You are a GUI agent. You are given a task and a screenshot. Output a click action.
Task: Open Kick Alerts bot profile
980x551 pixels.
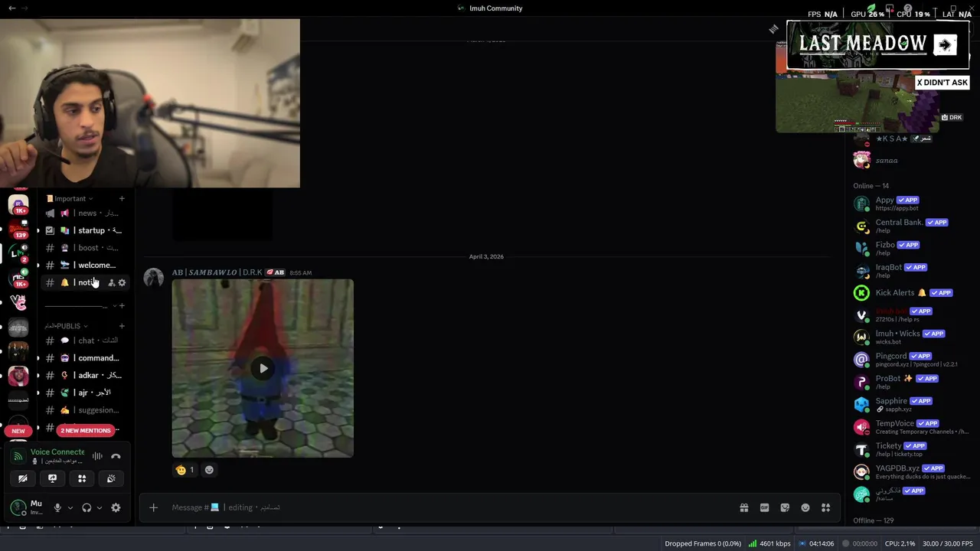[x=911, y=292]
